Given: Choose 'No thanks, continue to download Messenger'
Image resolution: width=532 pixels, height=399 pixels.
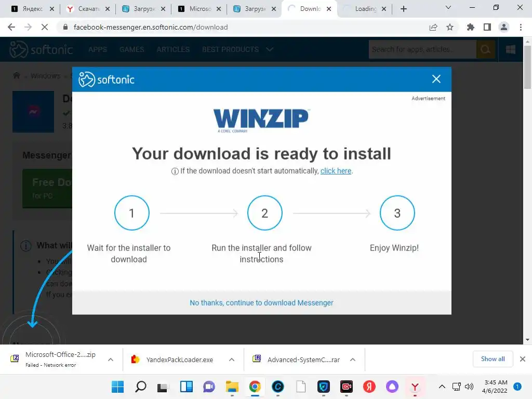Looking at the screenshot, I should pyautogui.click(x=261, y=303).
